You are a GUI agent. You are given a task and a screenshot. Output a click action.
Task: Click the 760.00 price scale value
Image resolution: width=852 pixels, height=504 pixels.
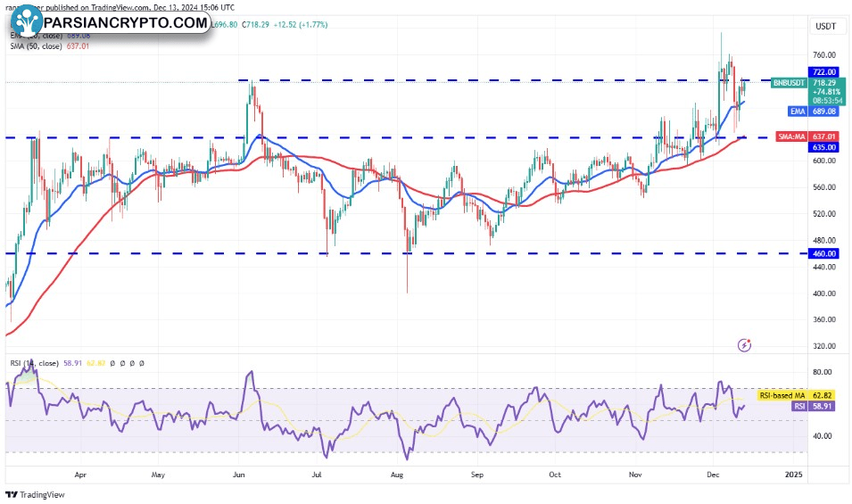coord(824,54)
